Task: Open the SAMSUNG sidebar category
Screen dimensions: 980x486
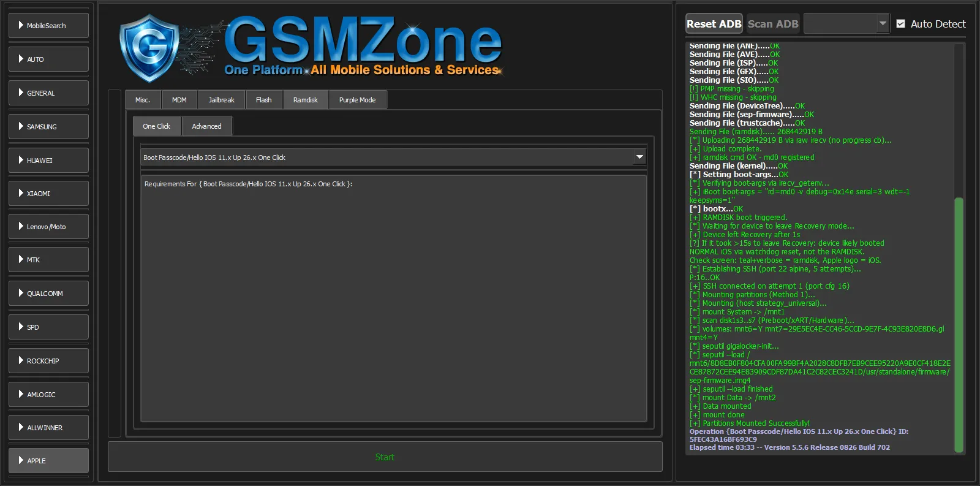Action: (x=48, y=127)
